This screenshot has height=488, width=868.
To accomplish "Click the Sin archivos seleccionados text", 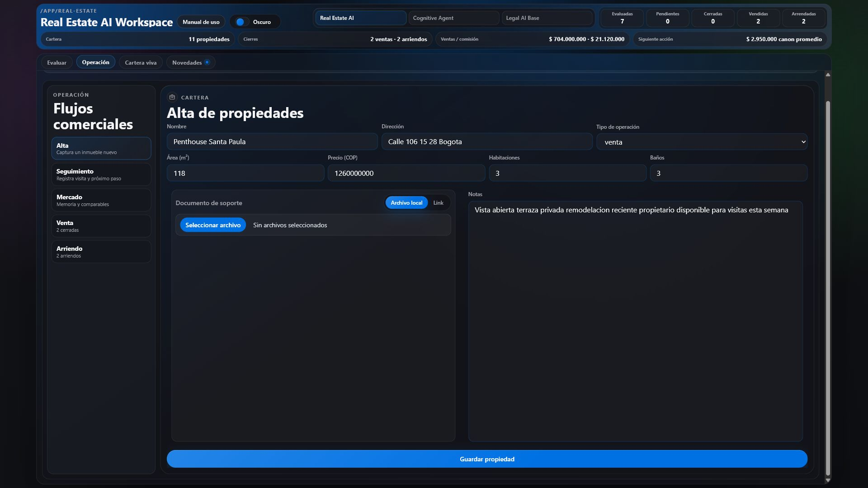I will (x=290, y=225).
